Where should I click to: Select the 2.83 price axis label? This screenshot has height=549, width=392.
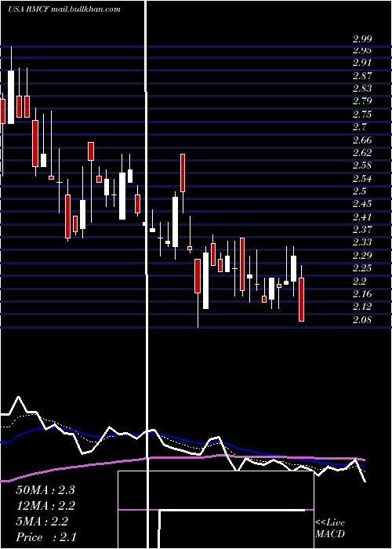point(362,88)
